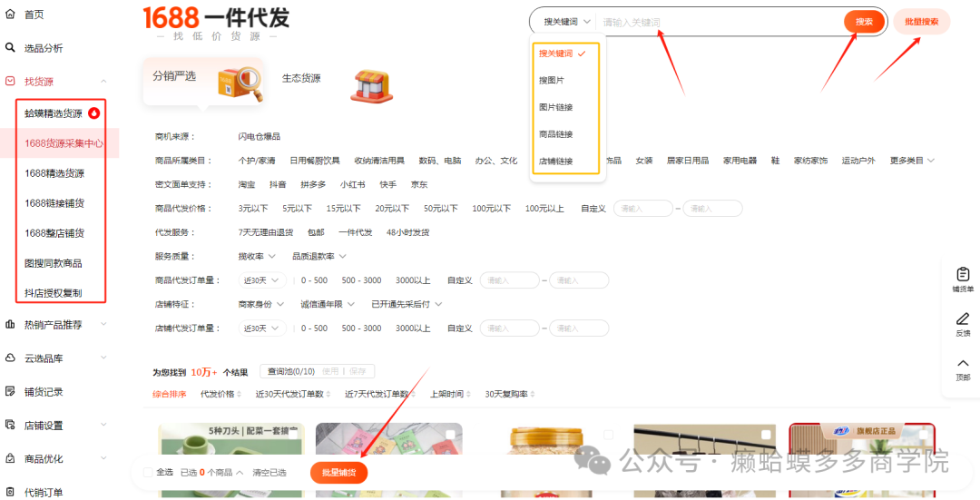This screenshot has height=500, width=980.
Task: Click the first custom price 请输入 field
Action: pos(643,208)
